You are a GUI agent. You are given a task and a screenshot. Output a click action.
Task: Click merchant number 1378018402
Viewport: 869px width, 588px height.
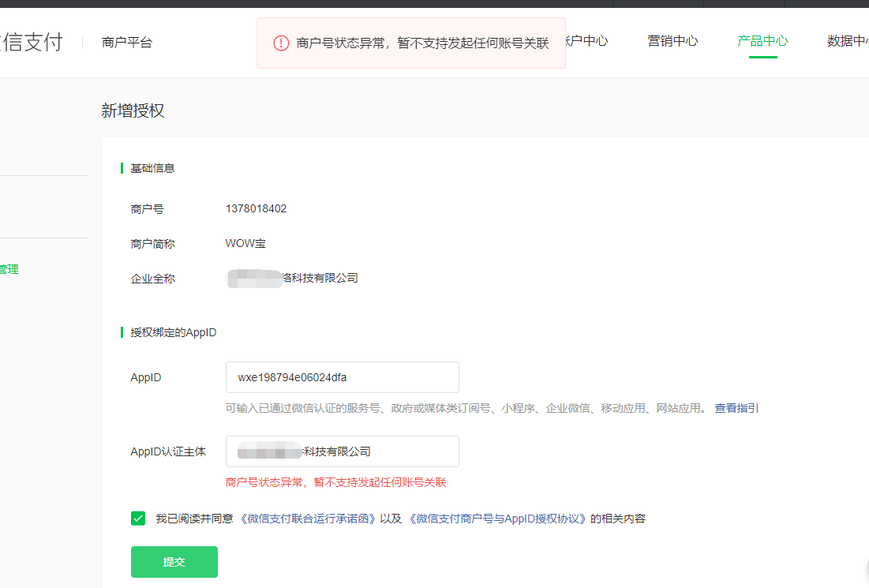click(x=256, y=209)
